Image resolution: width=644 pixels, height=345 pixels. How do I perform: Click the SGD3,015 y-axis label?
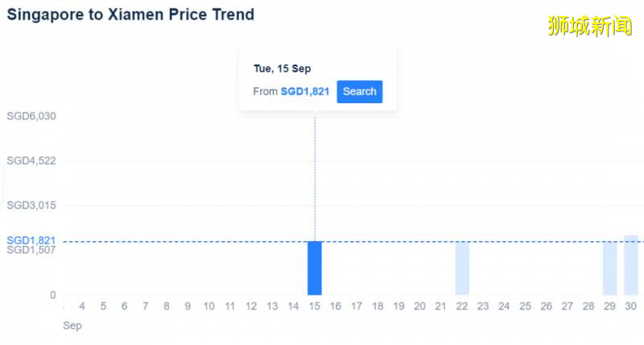point(31,206)
